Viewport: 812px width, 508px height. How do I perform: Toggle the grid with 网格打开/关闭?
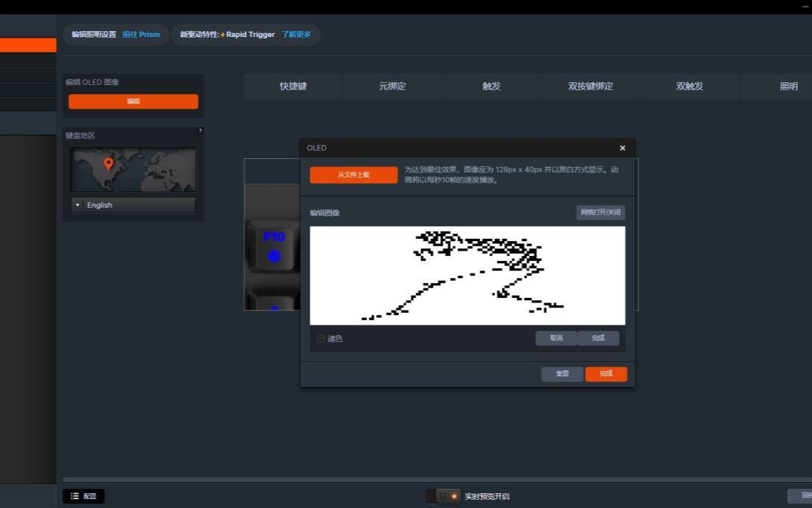[601, 213]
